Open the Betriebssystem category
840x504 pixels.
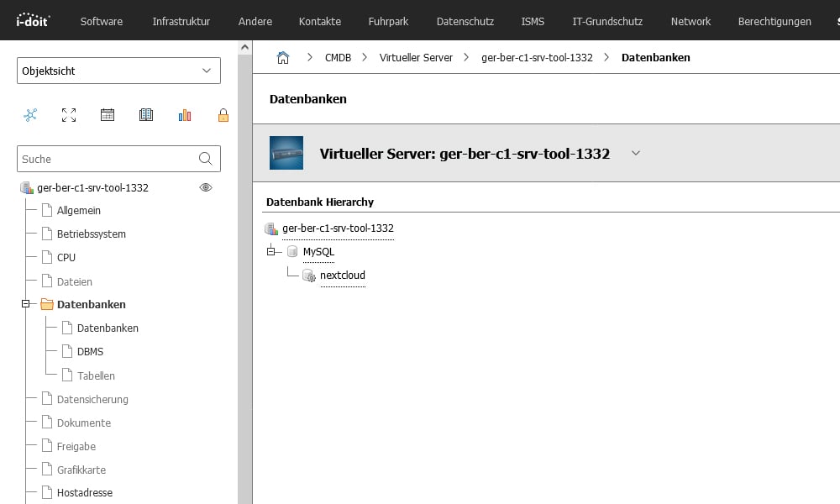tap(91, 234)
